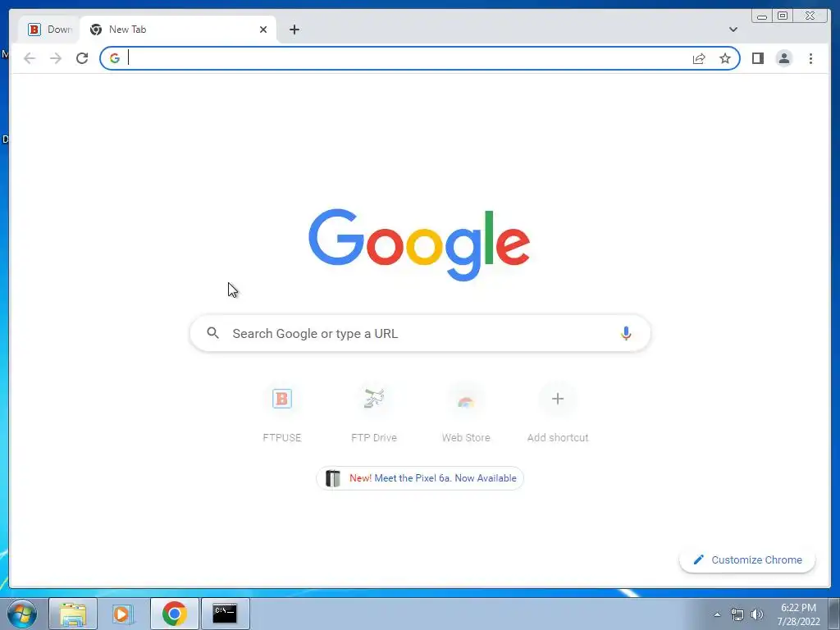Screen dimensions: 840x630
Task: Click Customize Chrome button
Action: click(747, 559)
